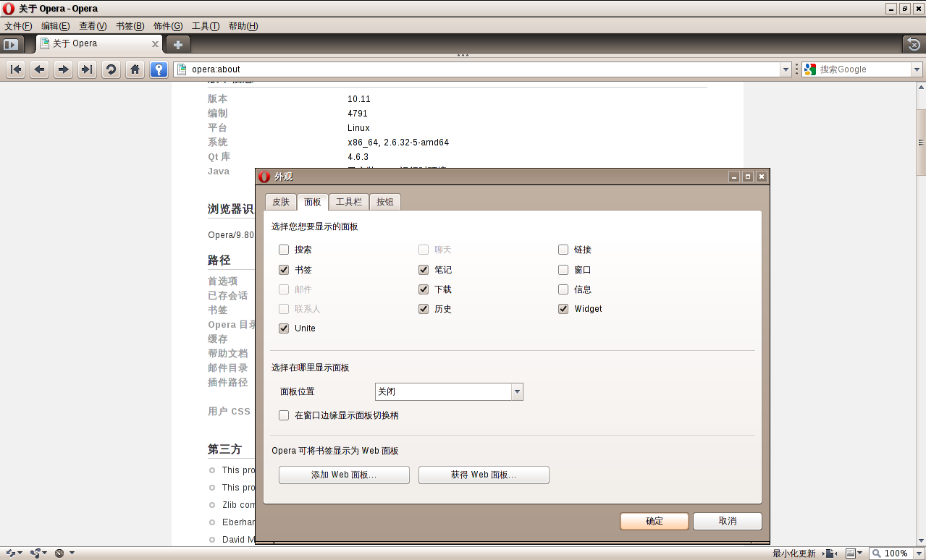Open the 编辑(E) menu

[x=56, y=26]
